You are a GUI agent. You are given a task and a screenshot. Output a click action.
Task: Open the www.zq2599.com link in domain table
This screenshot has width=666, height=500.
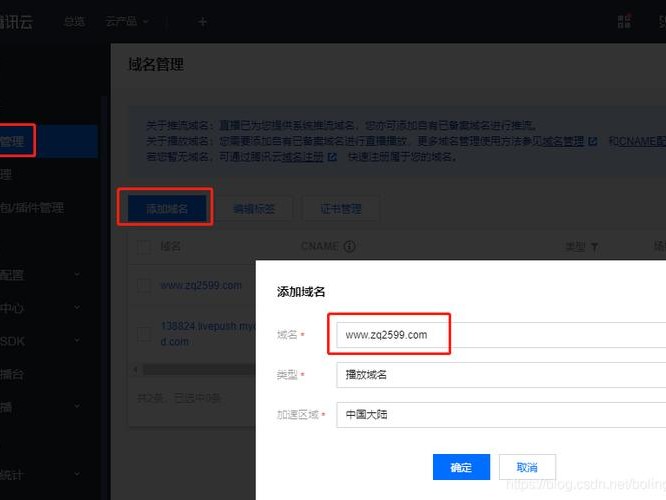201,285
